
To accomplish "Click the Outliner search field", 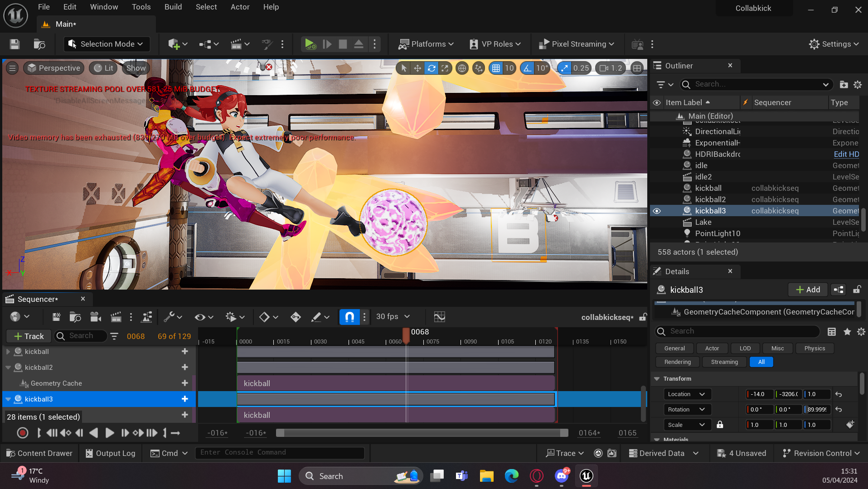I will pyautogui.click(x=756, y=84).
